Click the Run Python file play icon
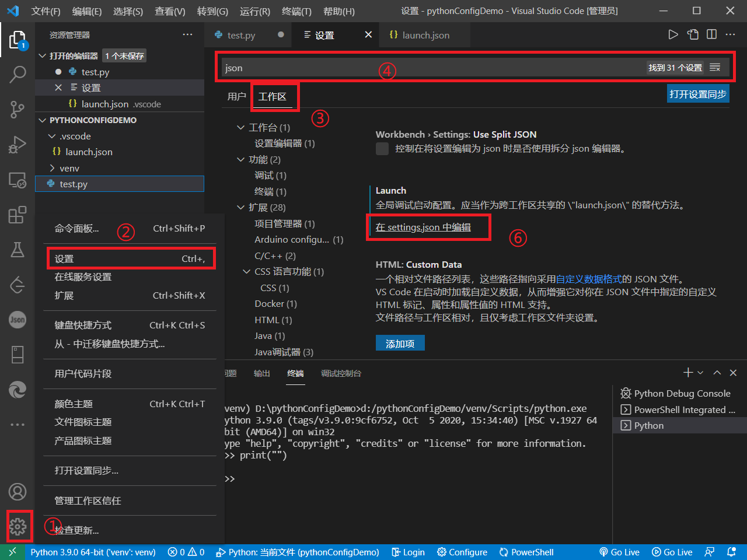Viewport: 747px width, 560px height. click(673, 35)
